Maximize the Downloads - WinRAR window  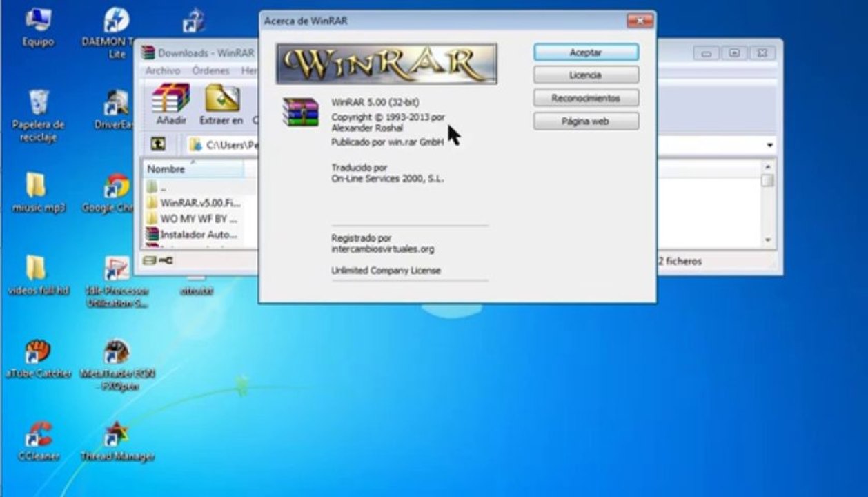click(x=734, y=53)
